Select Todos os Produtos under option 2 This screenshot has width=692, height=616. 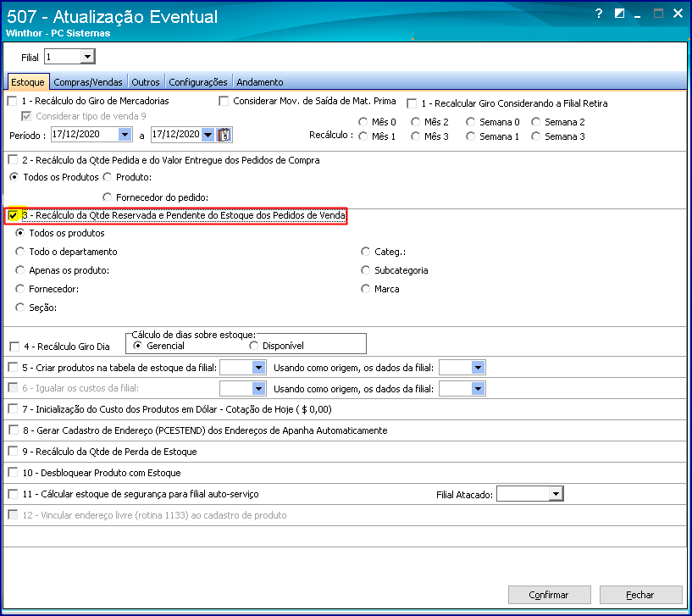coord(14,177)
